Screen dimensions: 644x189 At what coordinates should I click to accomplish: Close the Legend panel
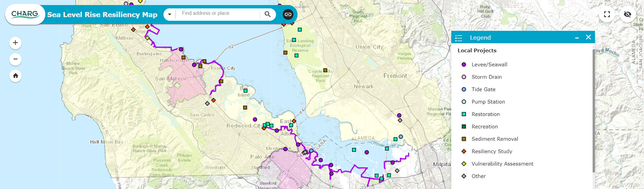[x=588, y=37]
